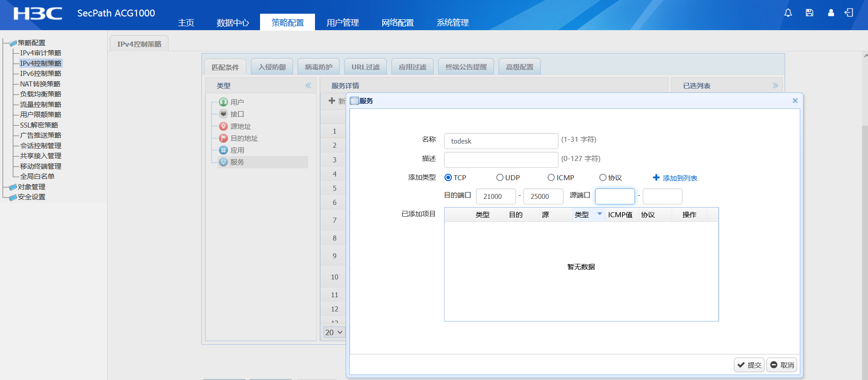Click the logout icon in header
The width and height of the screenshot is (868, 380).
pos(849,13)
